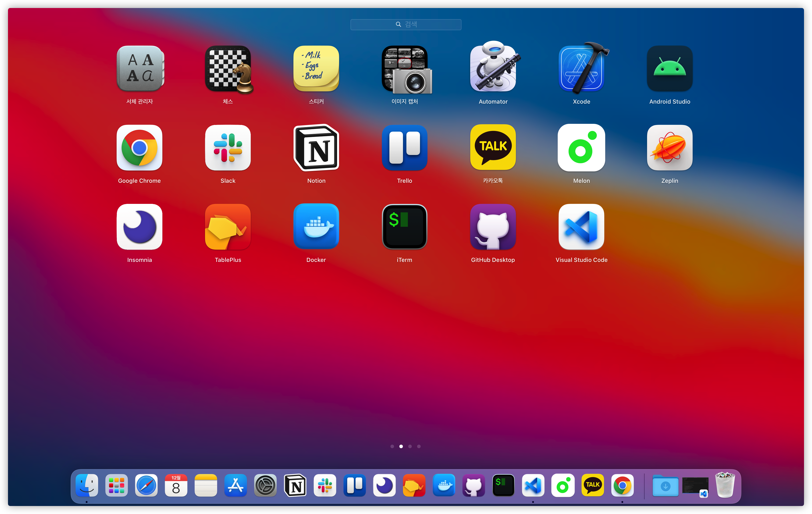Open the Automator robot app

tap(493, 69)
